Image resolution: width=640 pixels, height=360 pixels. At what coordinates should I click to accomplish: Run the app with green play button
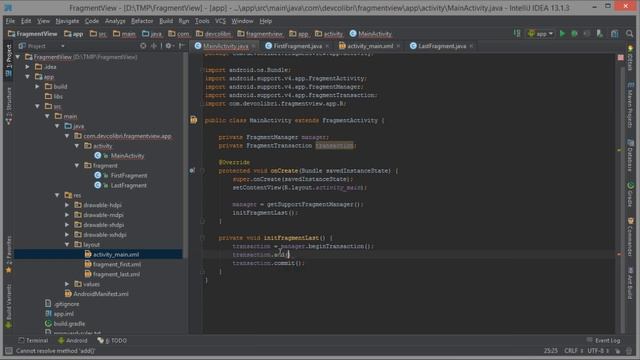point(562,33)
